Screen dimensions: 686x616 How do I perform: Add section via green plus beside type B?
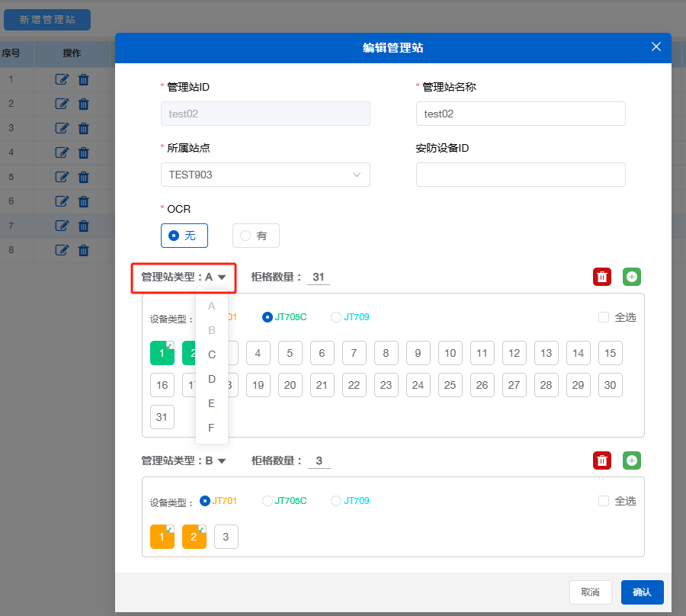click(632, 460)
